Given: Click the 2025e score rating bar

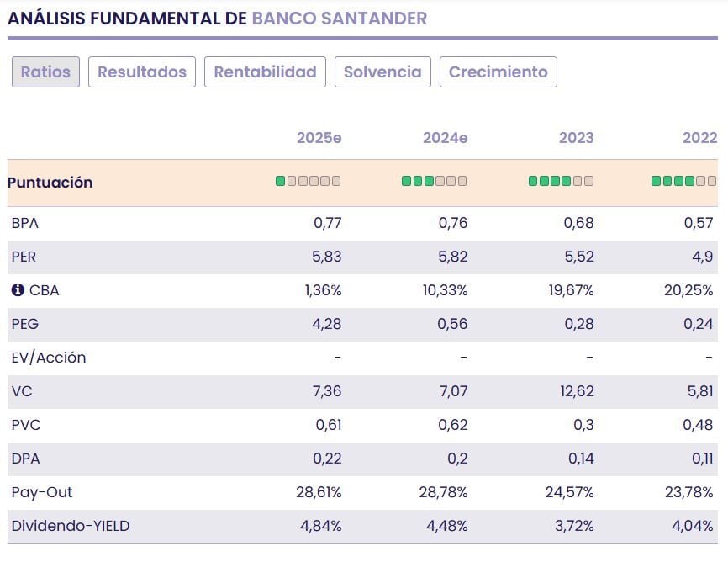Looking at the screenshot, I should pos(309,181).
